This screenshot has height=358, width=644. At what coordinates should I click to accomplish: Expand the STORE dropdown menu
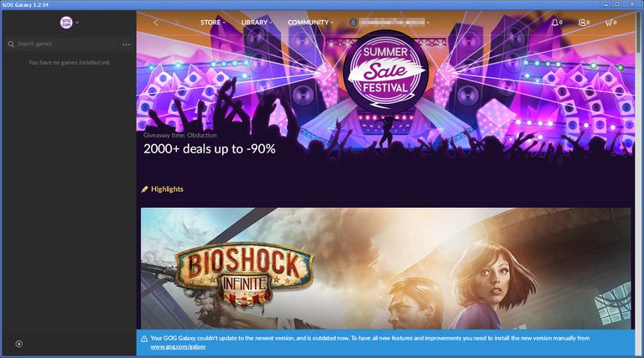tap(213, 22)
